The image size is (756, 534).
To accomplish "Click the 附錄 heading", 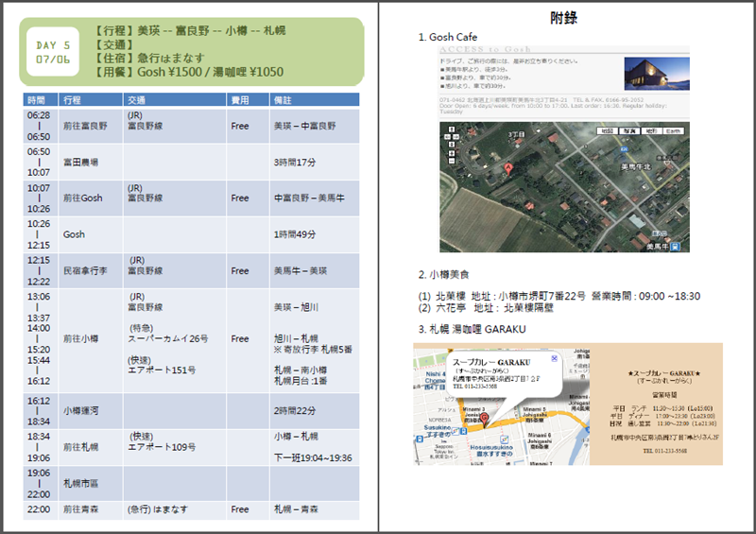I will [563, 18].
